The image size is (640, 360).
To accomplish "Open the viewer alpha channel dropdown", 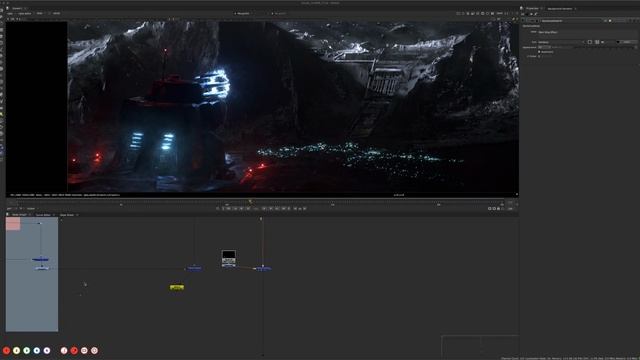I will (x=25, y=13).
